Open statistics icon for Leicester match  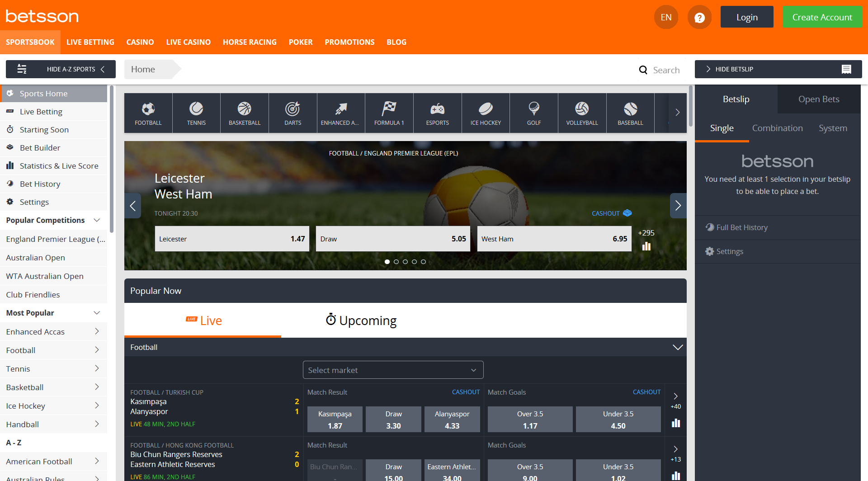click(646, 246)
